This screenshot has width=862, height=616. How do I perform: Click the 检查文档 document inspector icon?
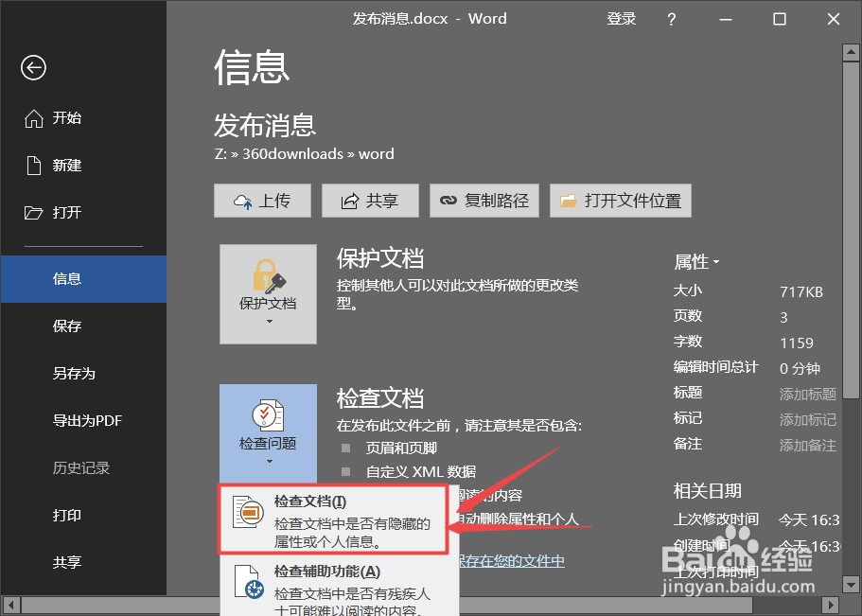[247, 512]
